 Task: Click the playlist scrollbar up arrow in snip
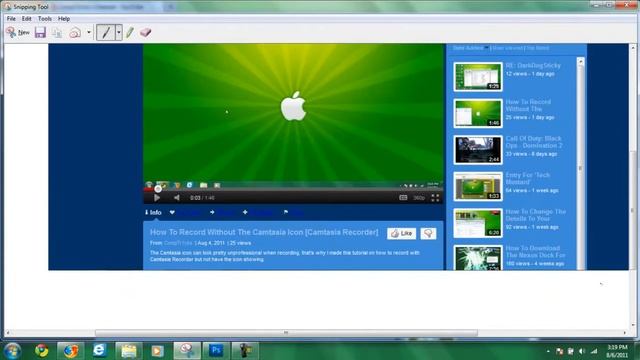[x=580, y=62]
